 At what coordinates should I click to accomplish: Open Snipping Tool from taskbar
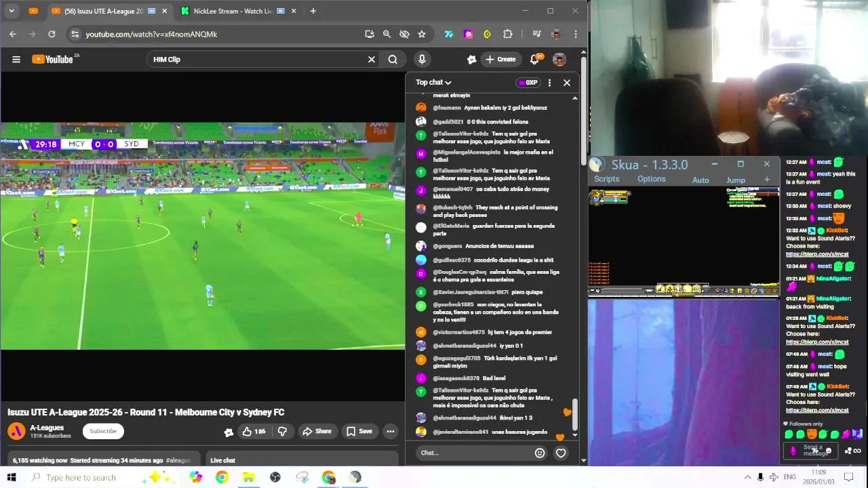[x=302, y=477]
